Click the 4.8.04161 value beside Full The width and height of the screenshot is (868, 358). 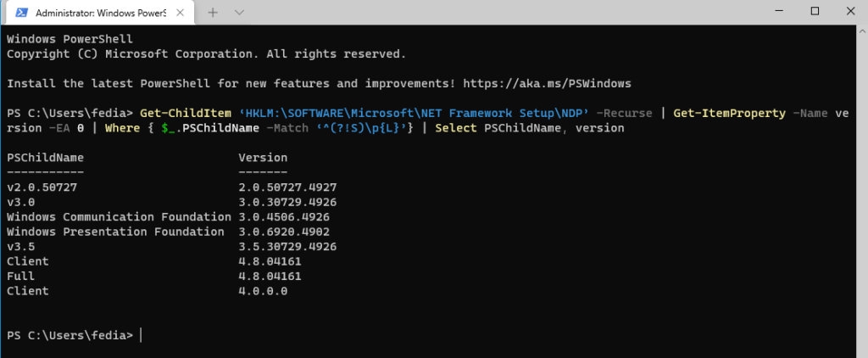point(270,276)
